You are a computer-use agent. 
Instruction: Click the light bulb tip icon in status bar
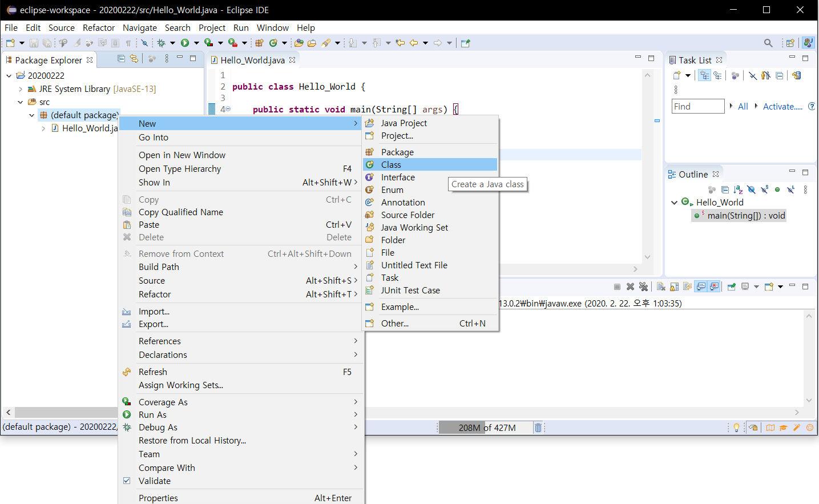[x=736, y=428]
